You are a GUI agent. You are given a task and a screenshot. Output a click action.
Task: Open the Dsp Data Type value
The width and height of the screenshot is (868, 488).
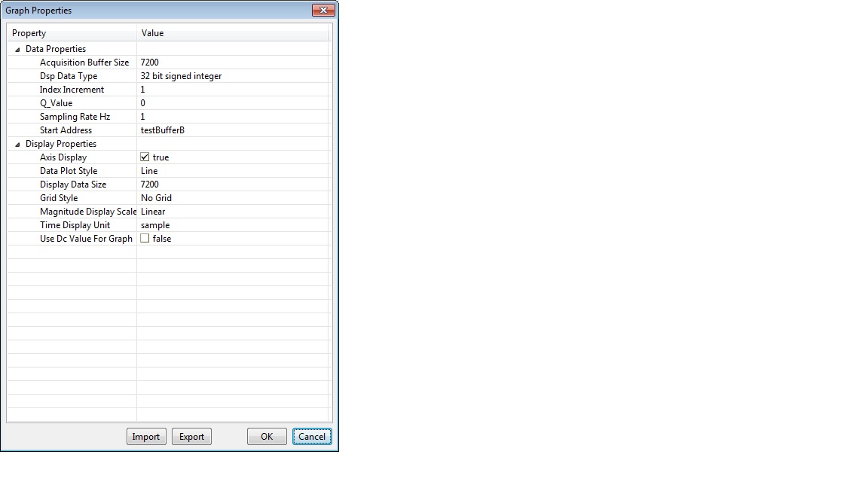coord(234,76)
